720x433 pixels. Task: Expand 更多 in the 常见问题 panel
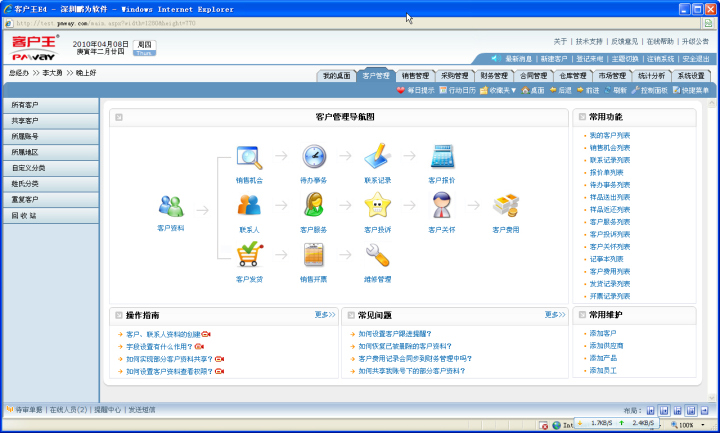pos(555,315)
